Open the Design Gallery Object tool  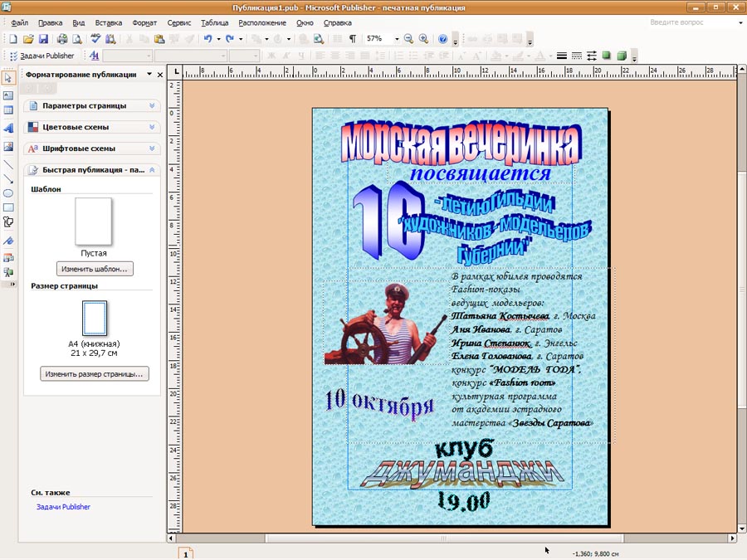coord(8,258)
